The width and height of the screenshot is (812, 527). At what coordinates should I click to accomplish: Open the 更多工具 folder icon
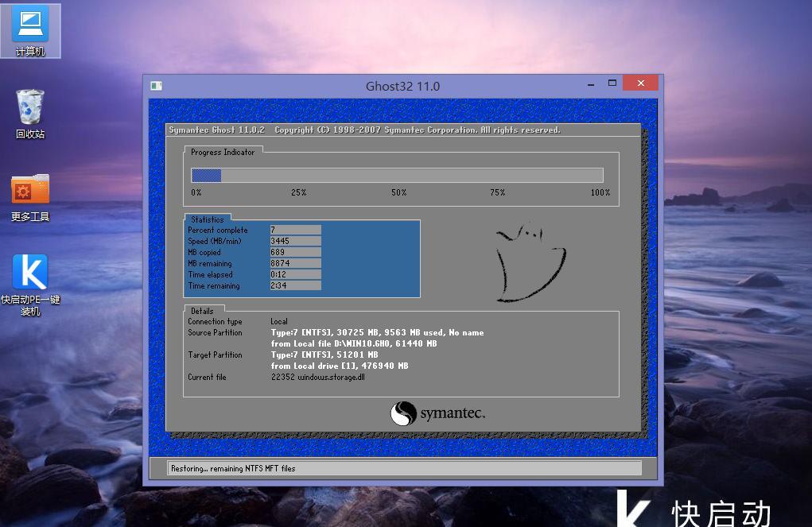pyautogui.click(x=30, y=198)
